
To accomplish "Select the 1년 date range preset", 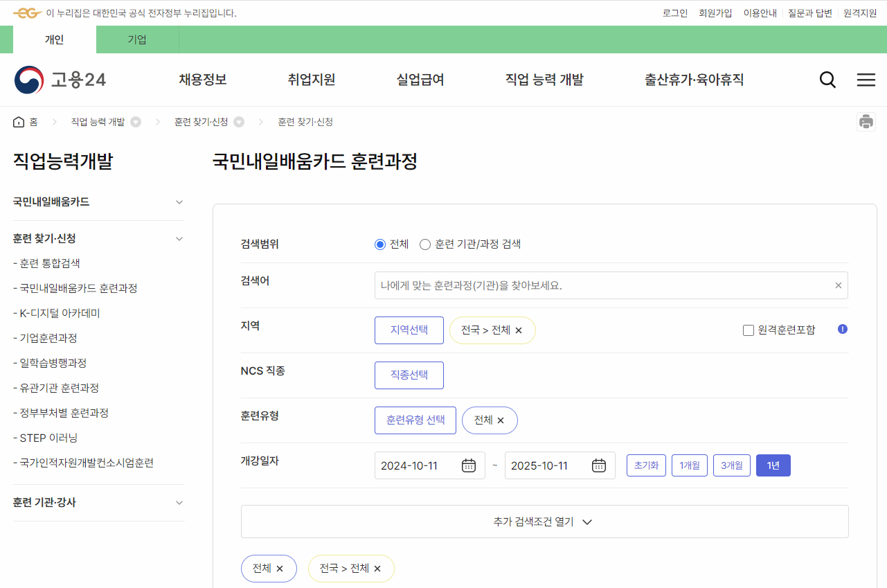I will (x=773, y=465).
